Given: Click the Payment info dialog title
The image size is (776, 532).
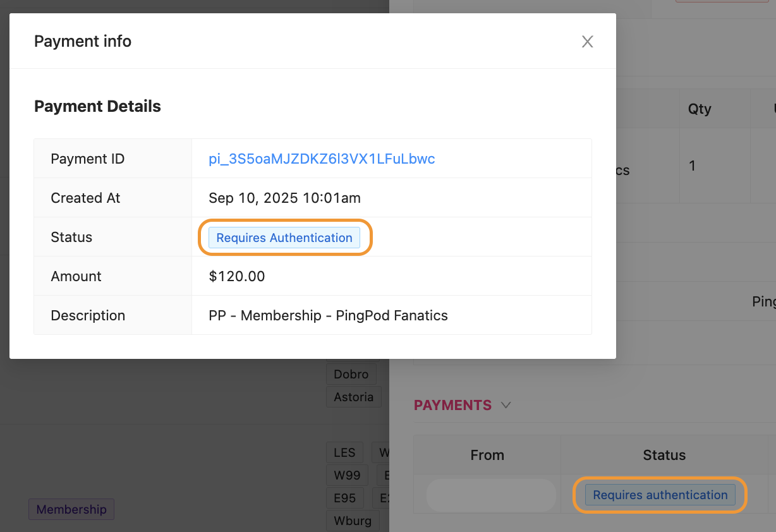Looking at the screenshot, I should point(83,42).
